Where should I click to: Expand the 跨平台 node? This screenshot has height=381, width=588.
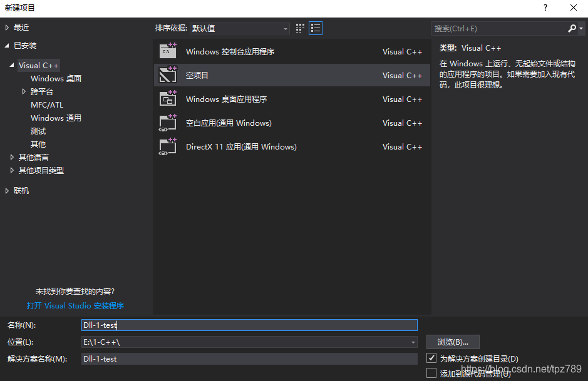pyautogui.click(x=24, y=91)
